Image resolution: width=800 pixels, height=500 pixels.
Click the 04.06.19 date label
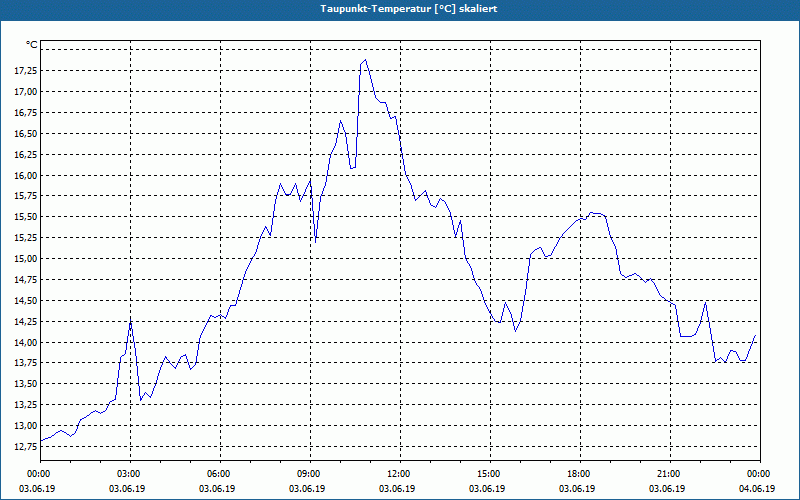pos(757,489)
